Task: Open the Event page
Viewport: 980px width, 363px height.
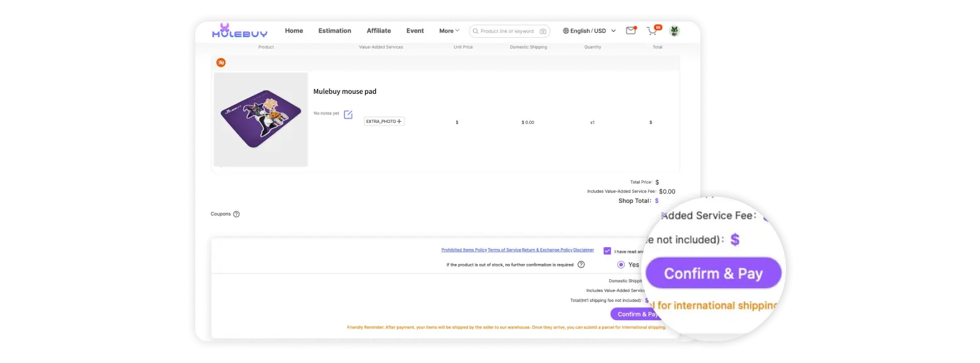Action: 415,30
